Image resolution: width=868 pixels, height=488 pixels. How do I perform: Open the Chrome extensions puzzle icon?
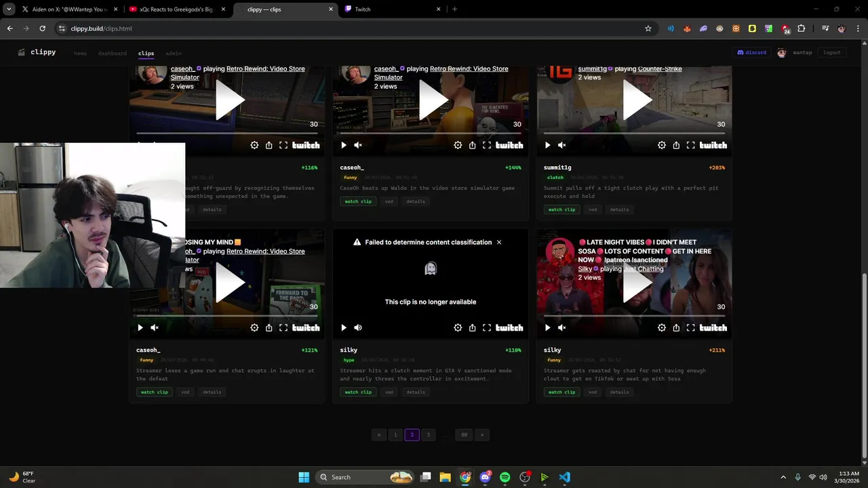(x=802, y=28)
